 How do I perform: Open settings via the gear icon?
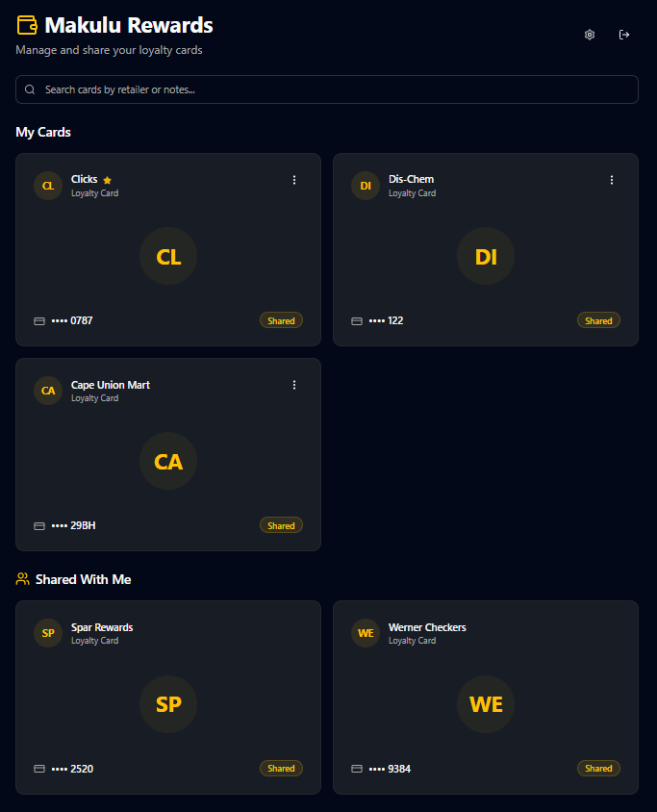click(x=590, y=35)
